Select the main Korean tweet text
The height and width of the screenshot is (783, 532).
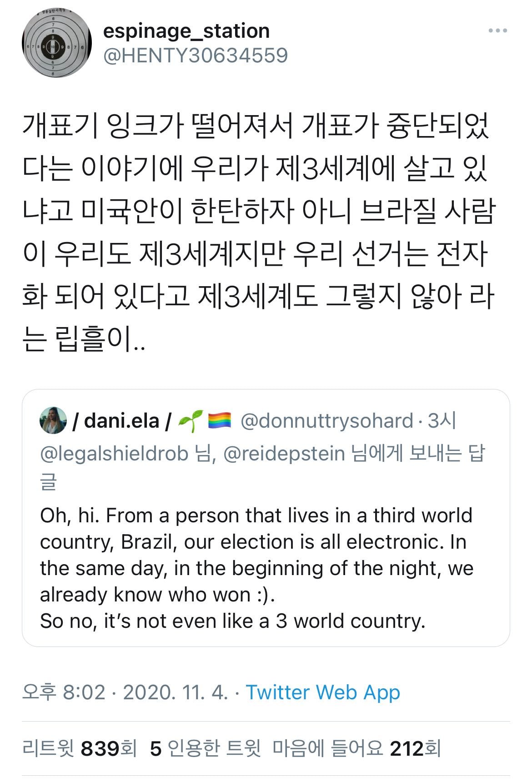(258, 233)
